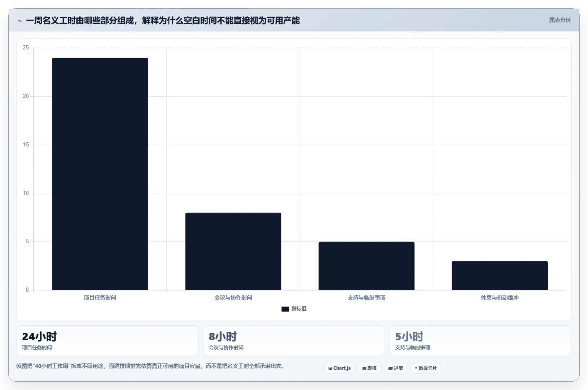Click y-axis value 25
Image resolution: width=588 pixels, height=390 pixels.
coord(26,48)
